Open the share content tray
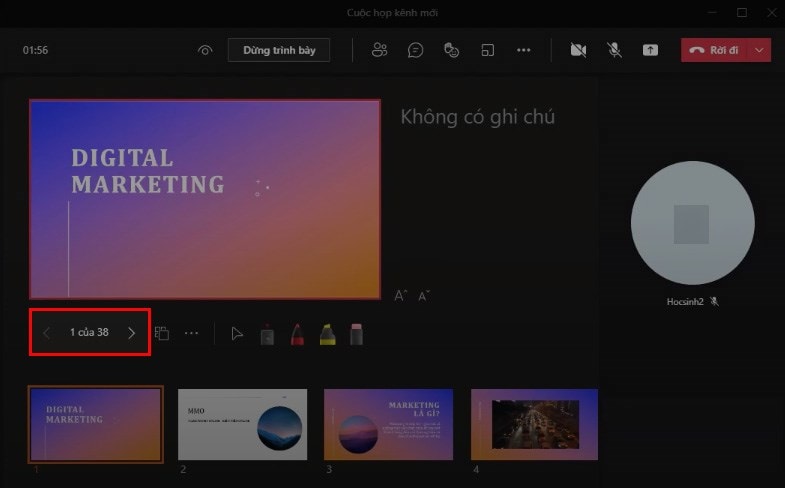This screenshot has height=488, width=785. 650,50
